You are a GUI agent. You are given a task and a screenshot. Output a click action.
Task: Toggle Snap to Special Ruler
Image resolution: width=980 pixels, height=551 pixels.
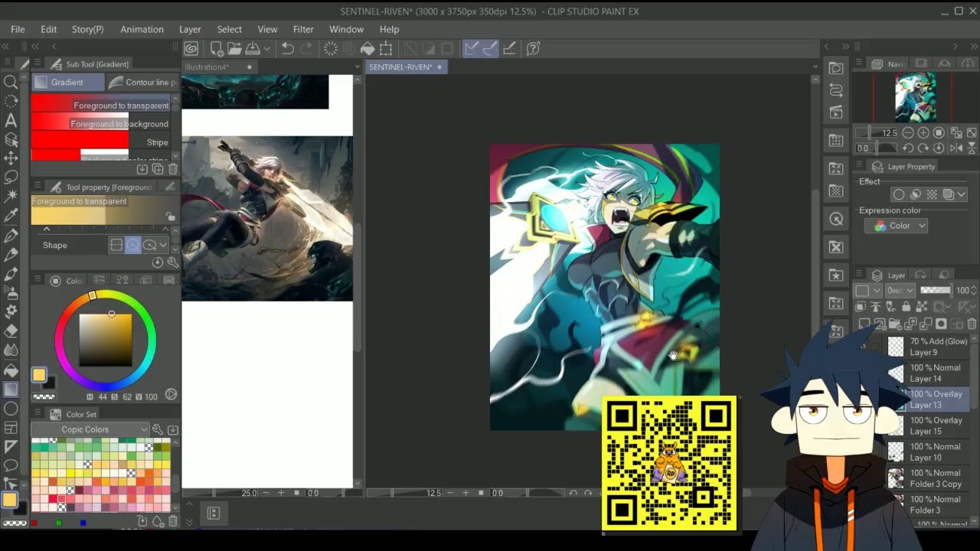(490, 48)
